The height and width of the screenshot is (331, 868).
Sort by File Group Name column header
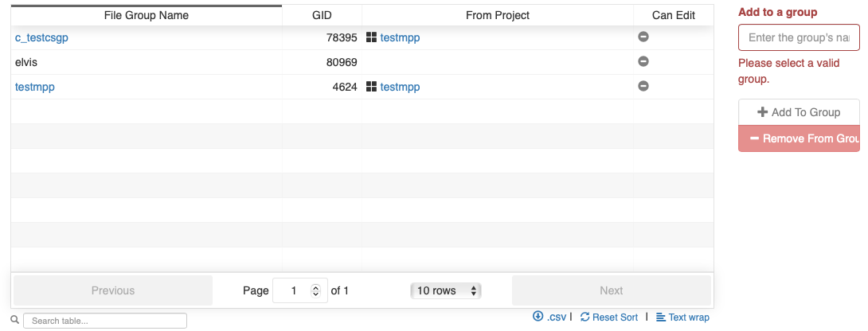pos(147,15)
